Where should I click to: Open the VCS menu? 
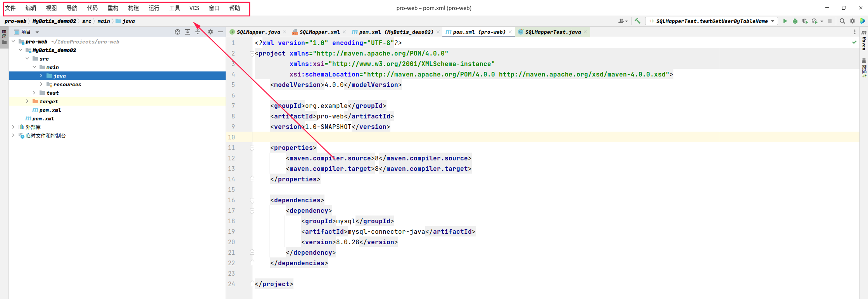tap(194, 8)
